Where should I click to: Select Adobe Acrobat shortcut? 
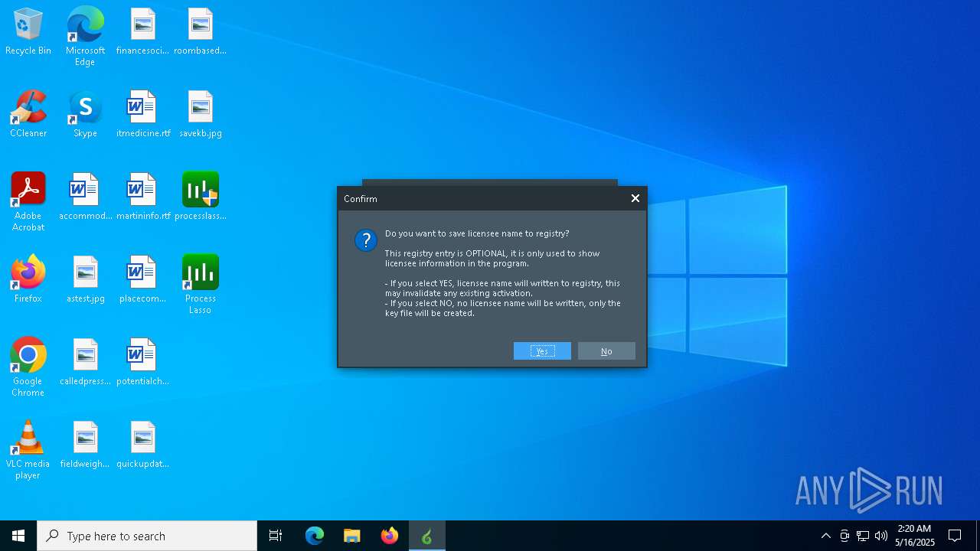tap(28, 202)
